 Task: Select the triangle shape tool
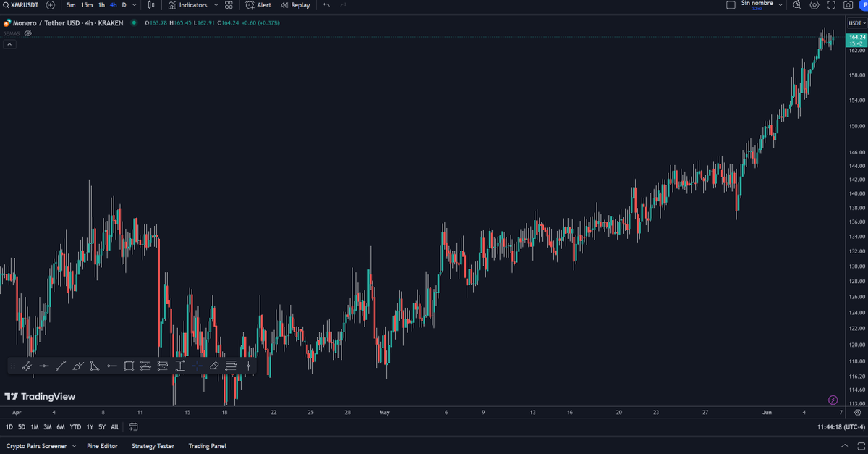point(95,366)
